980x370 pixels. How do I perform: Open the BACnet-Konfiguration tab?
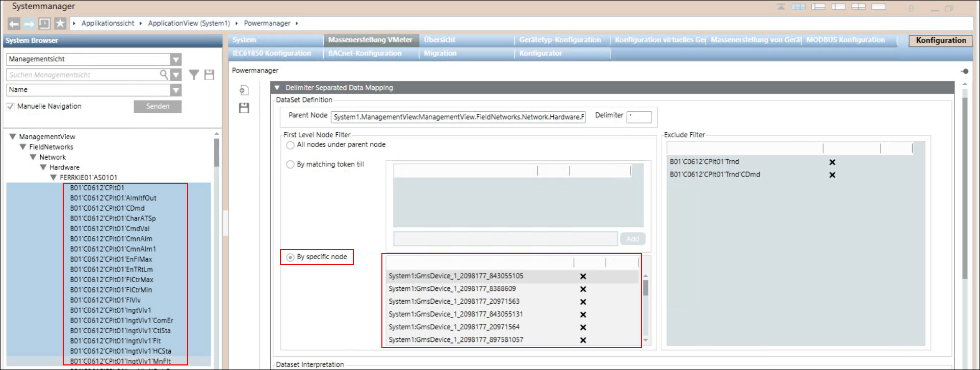pyautogui.click(x=365, y=53)
